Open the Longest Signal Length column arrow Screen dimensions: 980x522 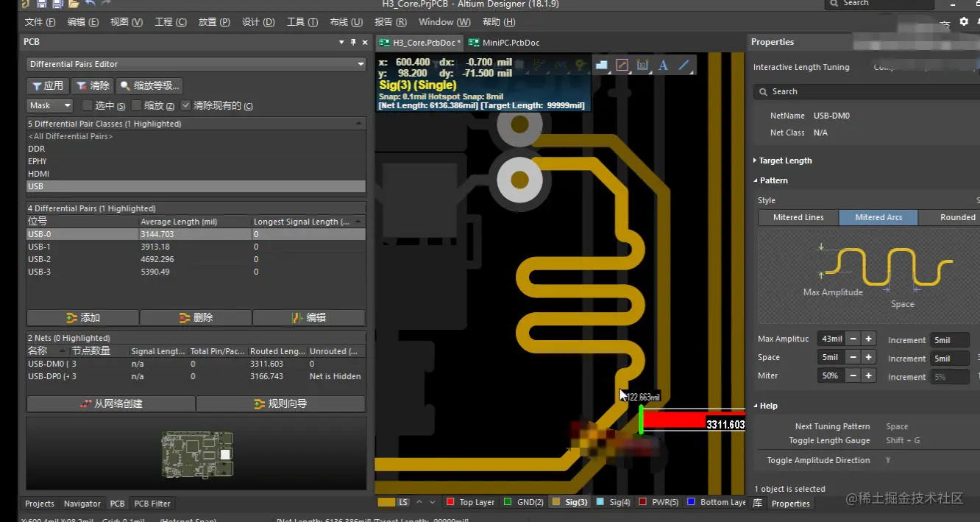pyautogui.click(x=358, y=222)
